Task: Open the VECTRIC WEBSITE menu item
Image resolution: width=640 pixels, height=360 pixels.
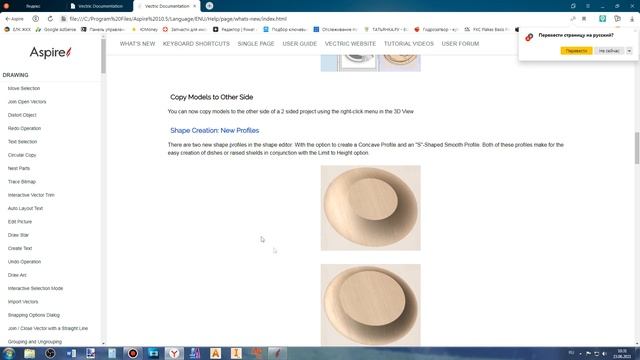Action: click(350, 44)
